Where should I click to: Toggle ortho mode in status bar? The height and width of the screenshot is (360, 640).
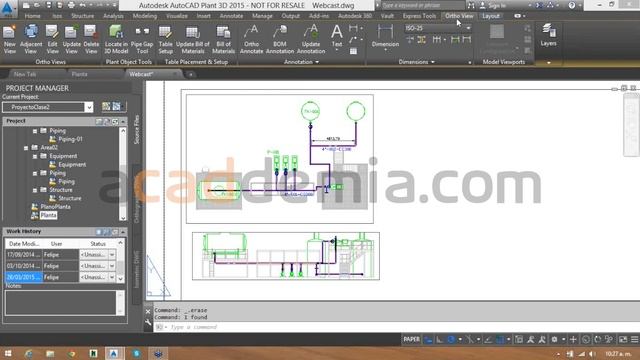[x=439, y=339]
